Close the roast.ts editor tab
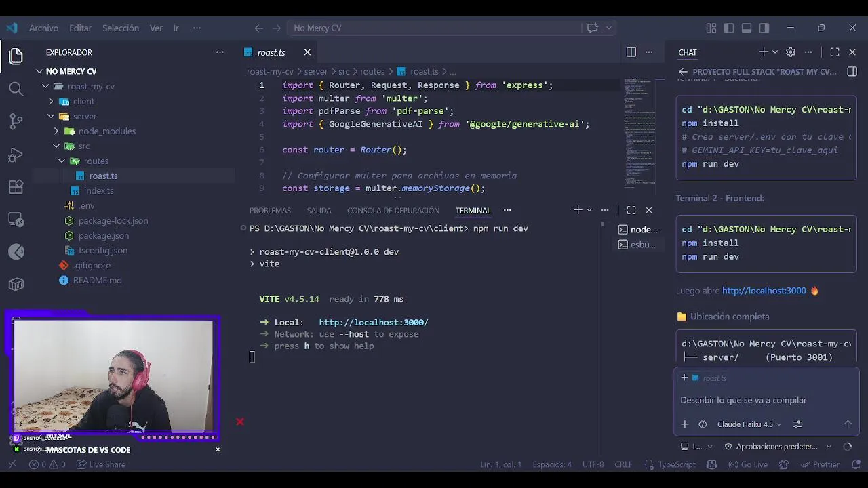Screen dimensions: 868x488 (307, 52)
